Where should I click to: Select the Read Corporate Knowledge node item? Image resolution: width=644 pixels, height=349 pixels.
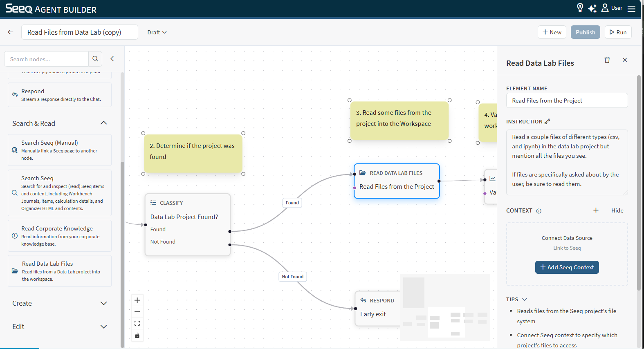tap(60, 236)
